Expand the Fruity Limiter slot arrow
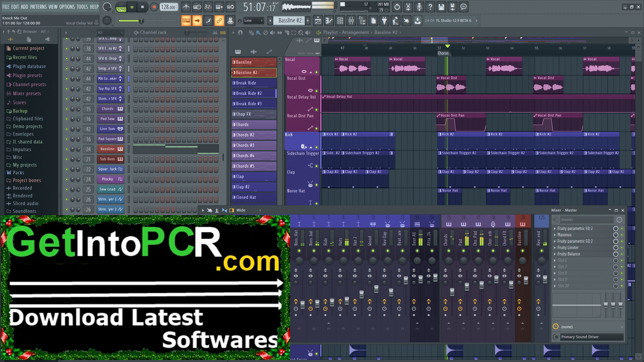This screenshot has height=362, width=644. point(555,248)
